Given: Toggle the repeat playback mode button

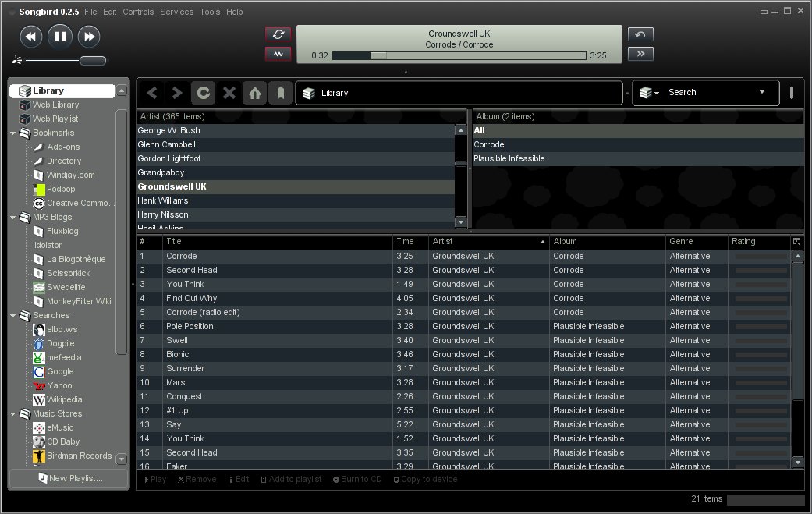Looking at the screenshot, I should pos(278,34).
